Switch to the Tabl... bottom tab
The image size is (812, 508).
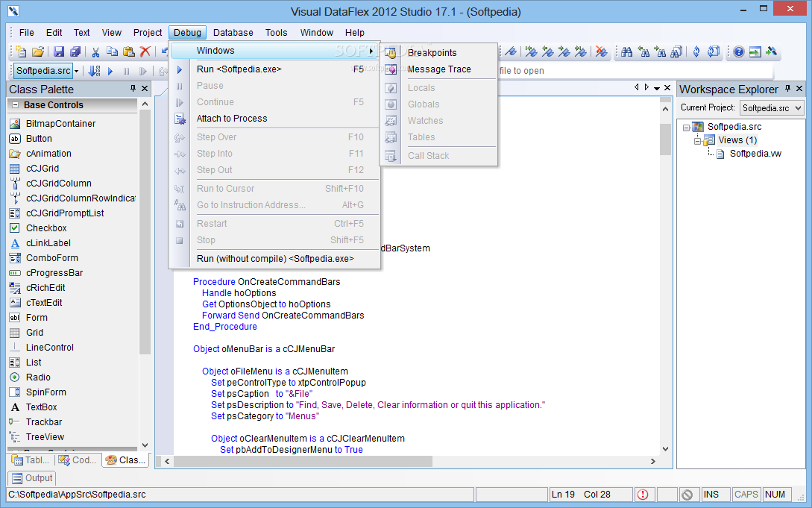pyautogui.click(x=31, y=460)
